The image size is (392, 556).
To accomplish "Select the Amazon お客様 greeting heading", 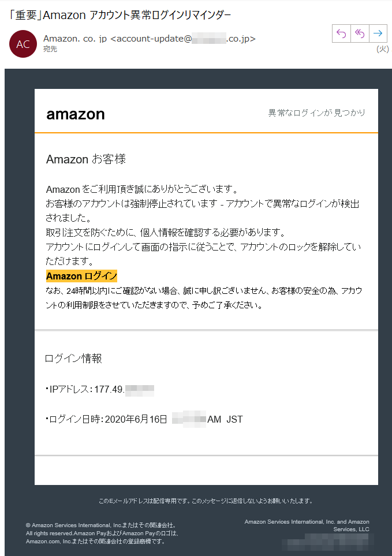I will click(x=86, y=159).
